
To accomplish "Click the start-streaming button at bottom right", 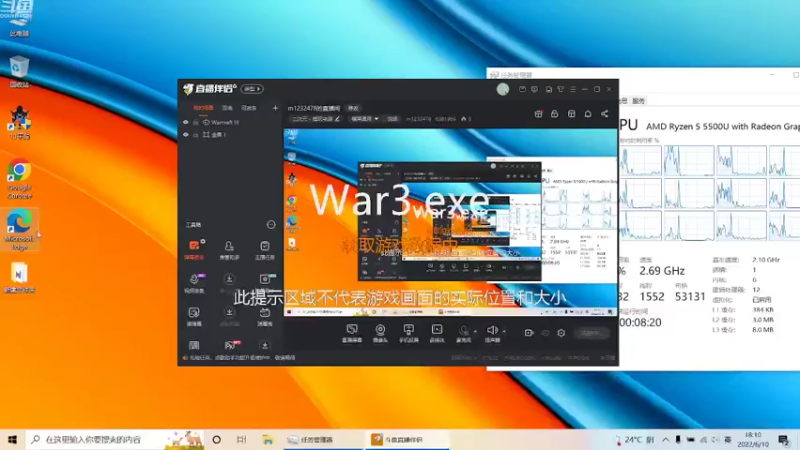I will pos(592,333).
